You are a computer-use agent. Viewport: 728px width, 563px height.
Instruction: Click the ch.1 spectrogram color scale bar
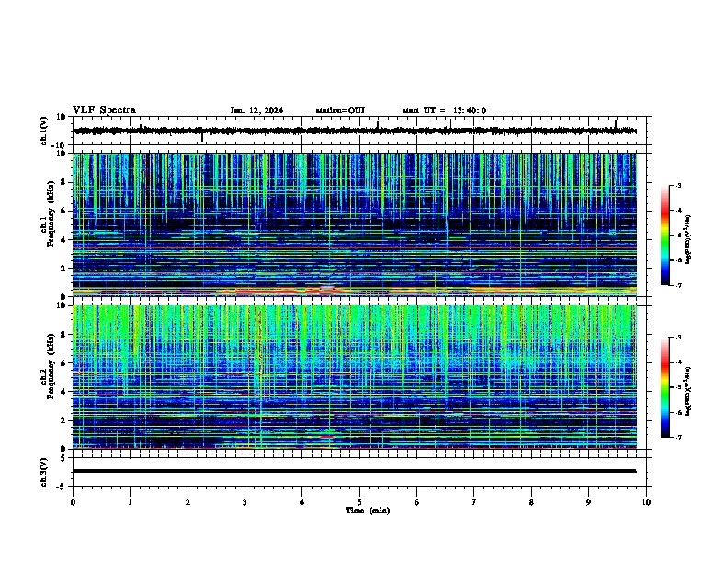pyautogui.click(x=665, y=236)
